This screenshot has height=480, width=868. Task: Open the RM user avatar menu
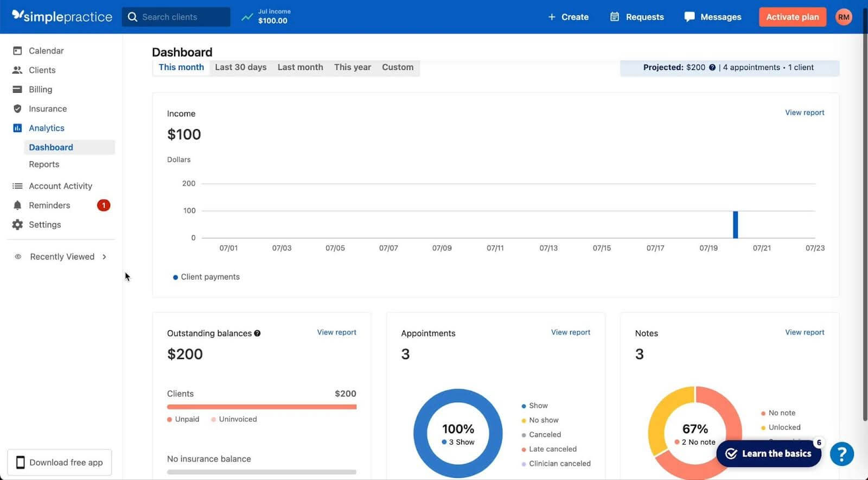tap(843, 17)
